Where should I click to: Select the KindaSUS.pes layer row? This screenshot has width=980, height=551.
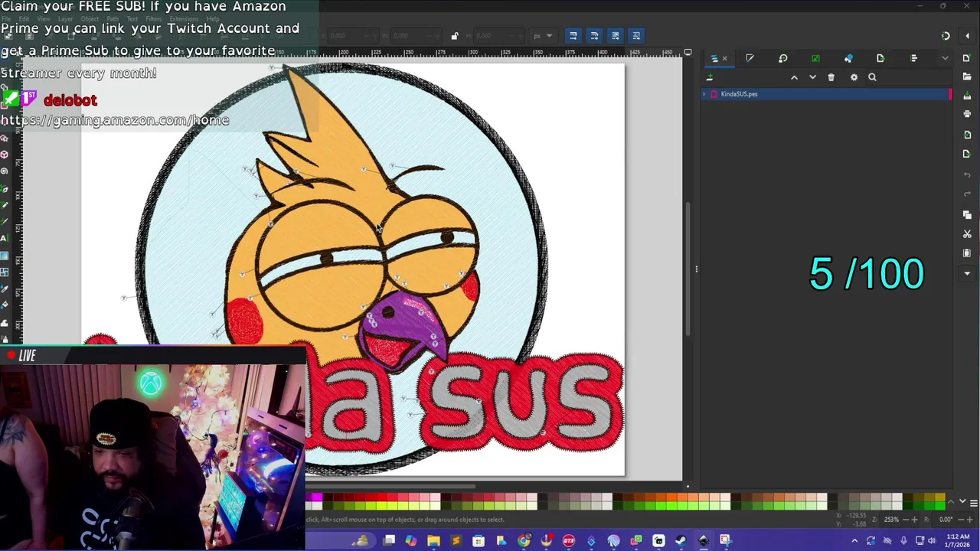(825, 94)
